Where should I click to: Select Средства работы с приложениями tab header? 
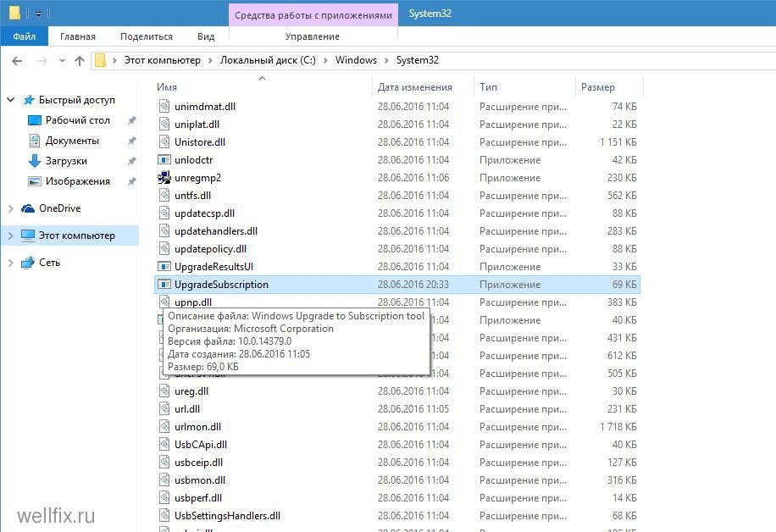(313, 15)
